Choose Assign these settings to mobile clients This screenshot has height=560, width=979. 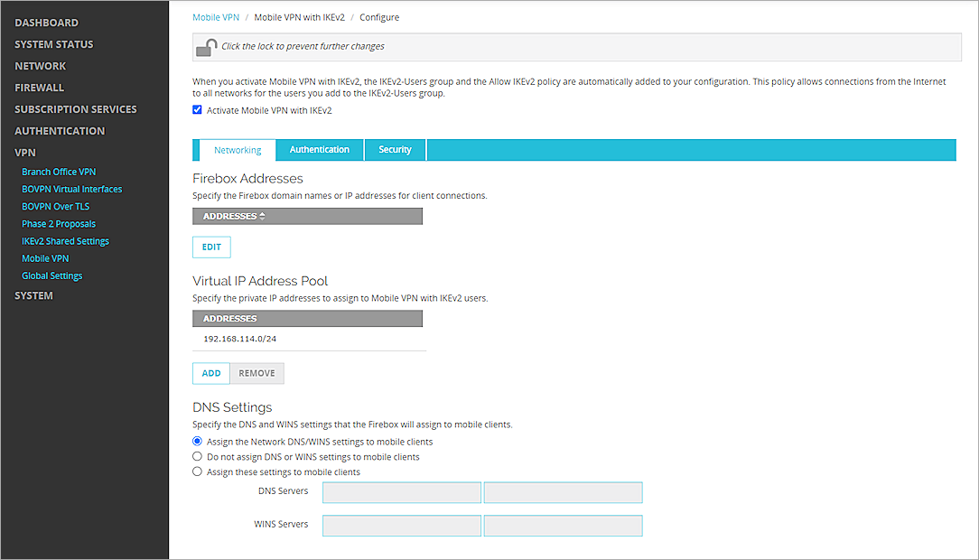[x=197, y=471]
